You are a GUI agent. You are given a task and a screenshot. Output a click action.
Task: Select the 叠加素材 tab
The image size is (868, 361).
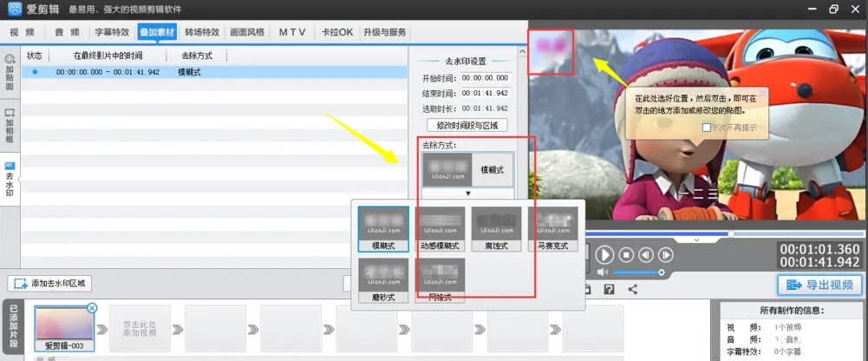[157, 32]
